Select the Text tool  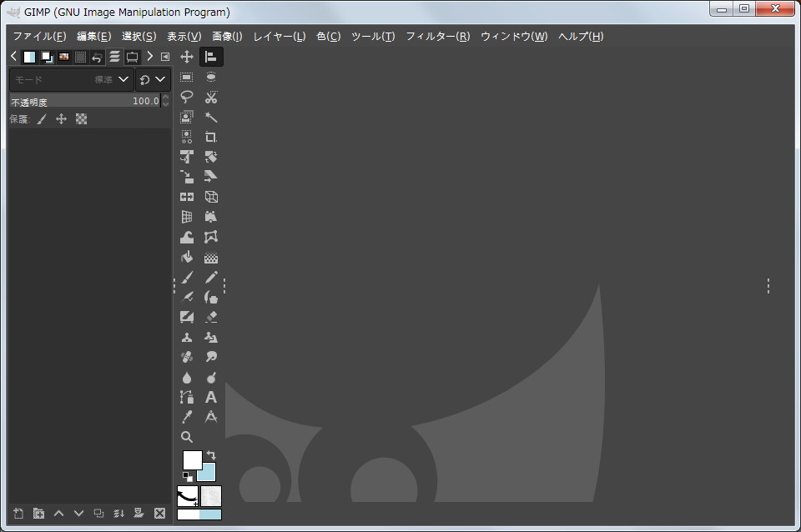pos(211,397)
